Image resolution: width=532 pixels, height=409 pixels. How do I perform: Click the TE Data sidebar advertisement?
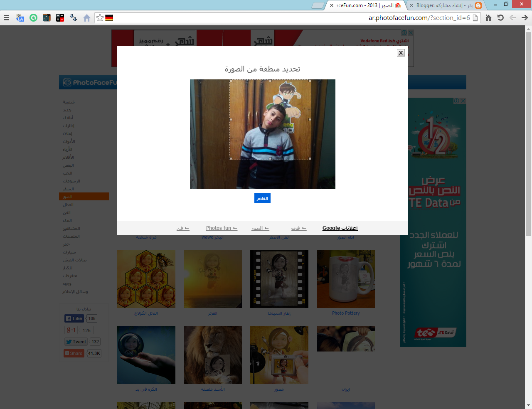click(x=433, y=222)
